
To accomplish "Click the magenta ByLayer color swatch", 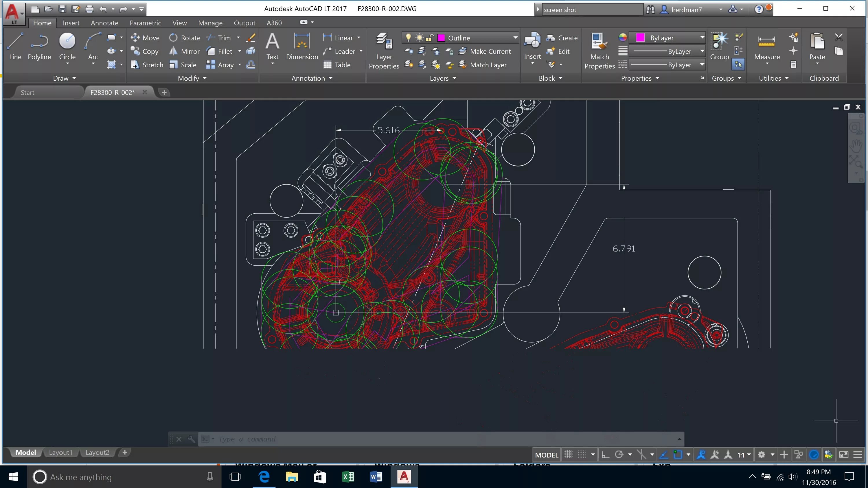I will 640,38.
